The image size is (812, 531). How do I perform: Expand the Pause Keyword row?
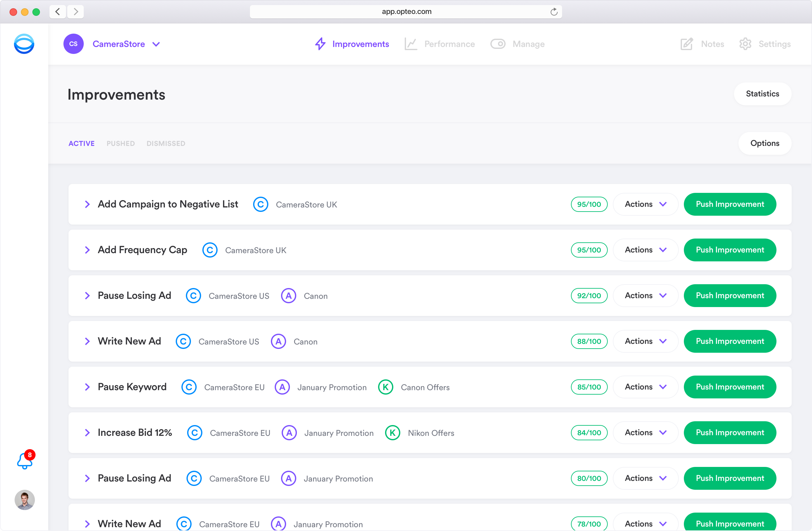click(87, 387)
